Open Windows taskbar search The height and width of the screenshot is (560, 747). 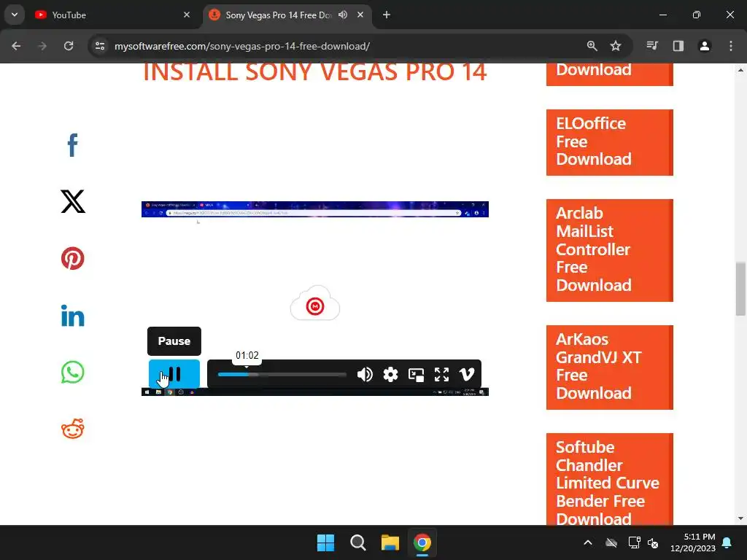coord(357,542)
